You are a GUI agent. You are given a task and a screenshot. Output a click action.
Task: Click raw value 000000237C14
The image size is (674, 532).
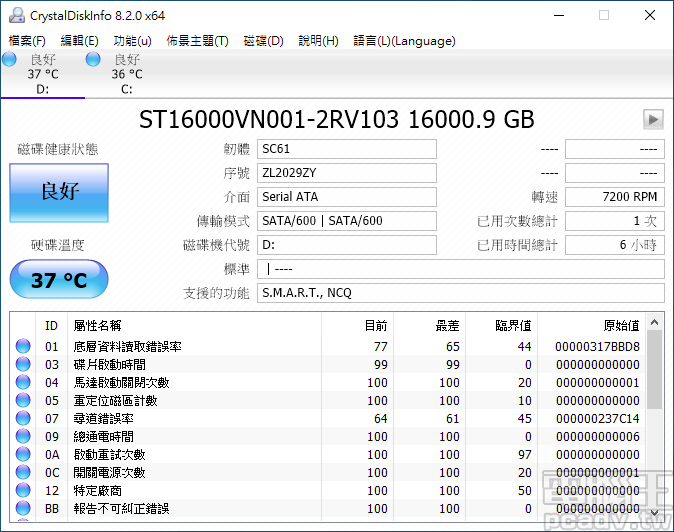tap(597, 419)
